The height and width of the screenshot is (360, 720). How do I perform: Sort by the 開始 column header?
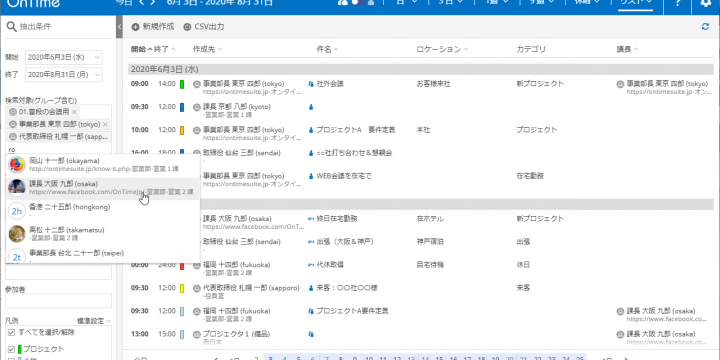(x=141, y=49)
